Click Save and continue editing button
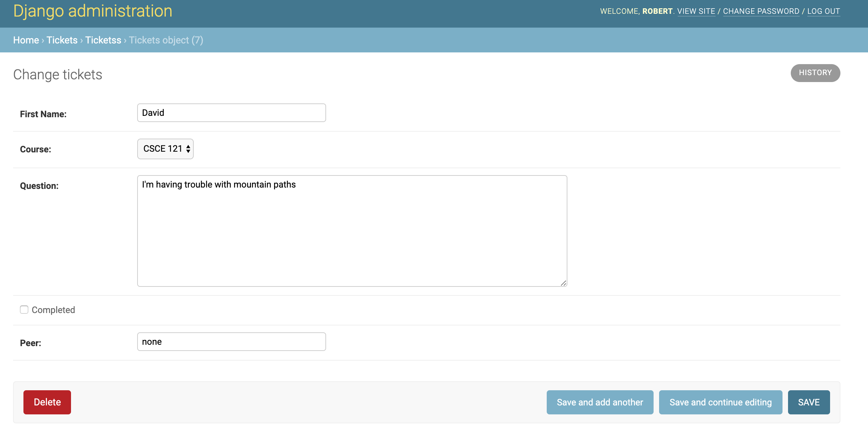This screenshot has width=868, height=433. (x=720, y=402)
